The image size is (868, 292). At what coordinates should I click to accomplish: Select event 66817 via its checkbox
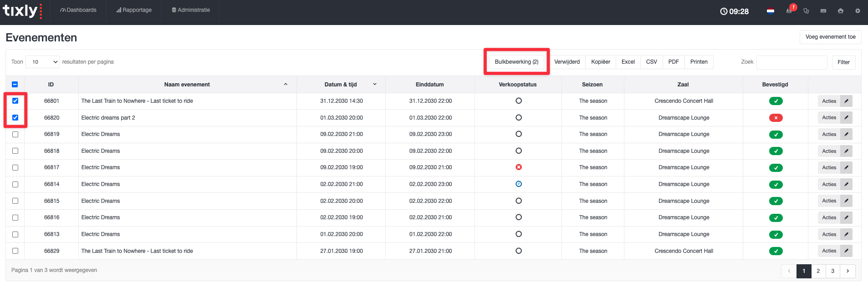(x=15, y=167)
